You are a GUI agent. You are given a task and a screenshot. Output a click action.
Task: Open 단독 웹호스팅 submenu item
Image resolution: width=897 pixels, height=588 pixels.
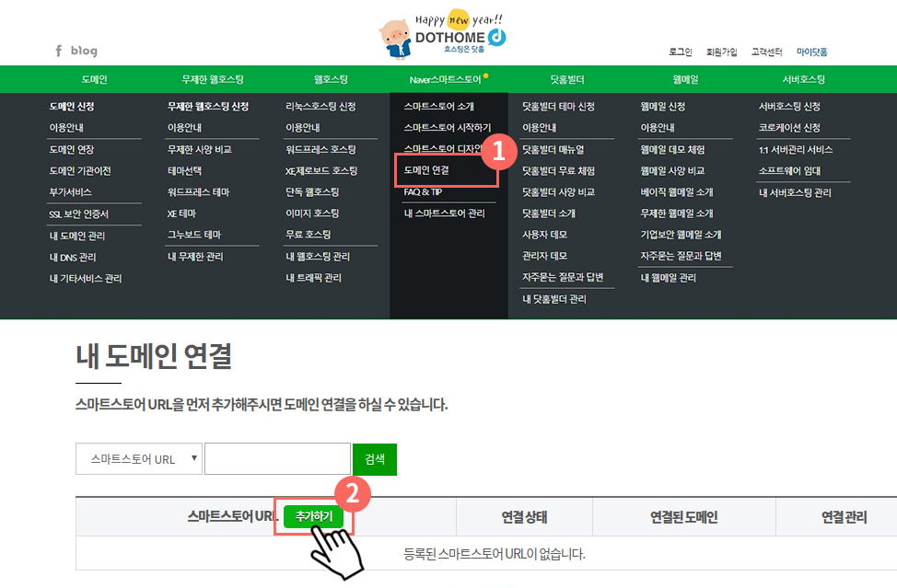coord(312,192)
